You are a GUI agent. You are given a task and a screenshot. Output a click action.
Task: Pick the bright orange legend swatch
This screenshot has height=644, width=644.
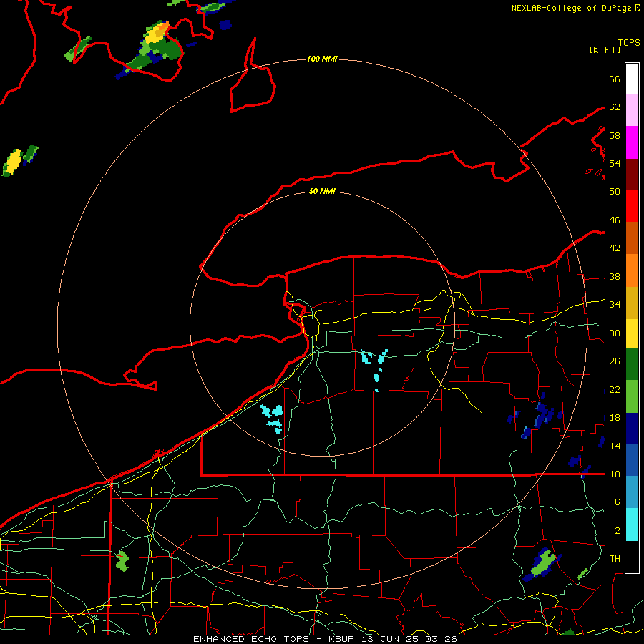(x=632, y=270)
